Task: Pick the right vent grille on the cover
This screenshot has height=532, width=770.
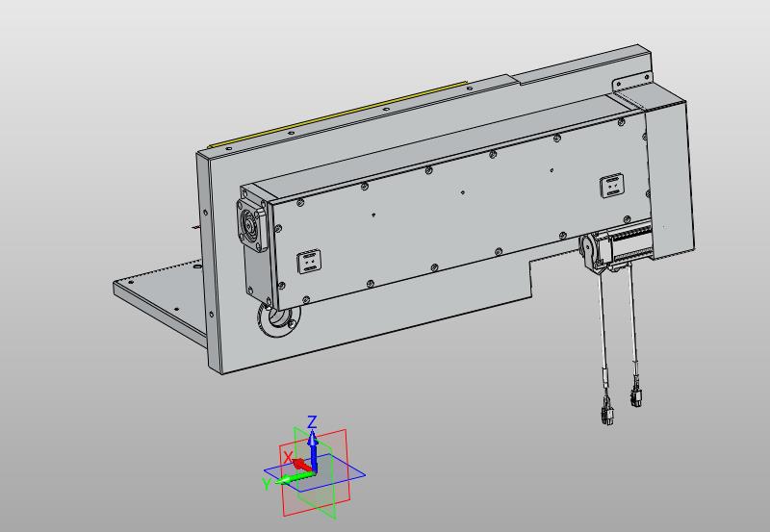Action: tap(612, 186)
